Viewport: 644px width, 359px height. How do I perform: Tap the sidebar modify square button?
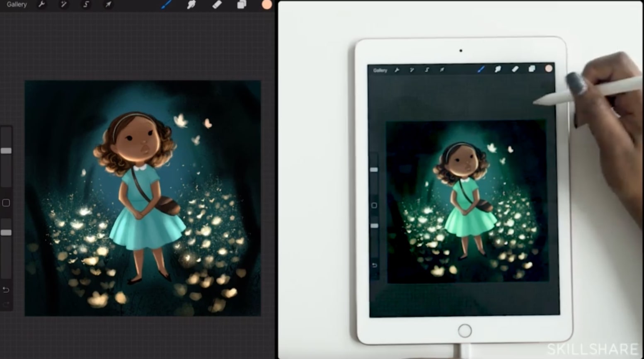point(6,203)
